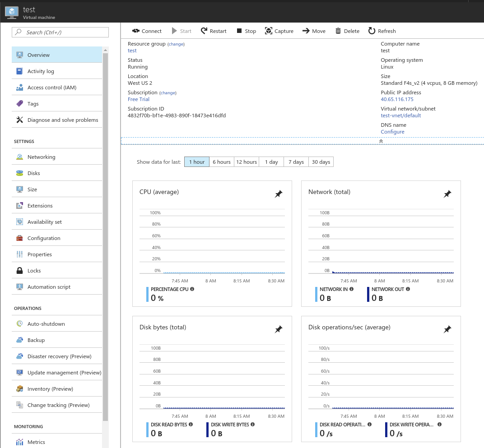Screen dimensions: 484x448
Task: Click the search box in the sidebar
Action: (60, 32)
